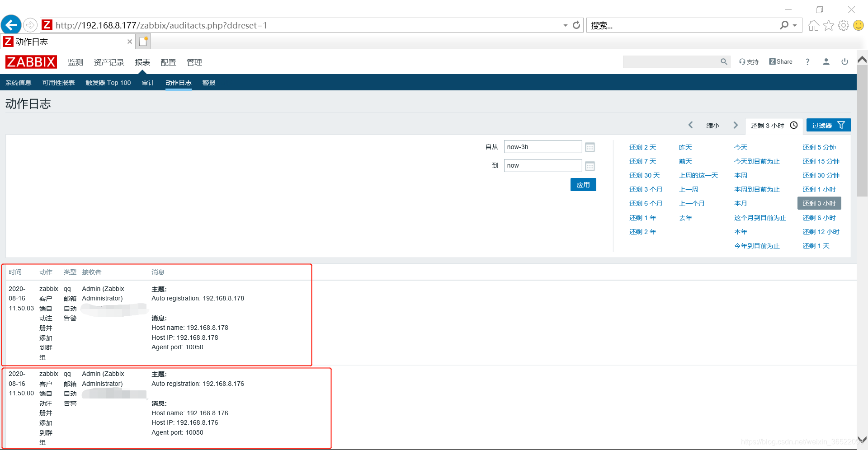Open the address bar dropdown arrow

[x=565, y=26]
